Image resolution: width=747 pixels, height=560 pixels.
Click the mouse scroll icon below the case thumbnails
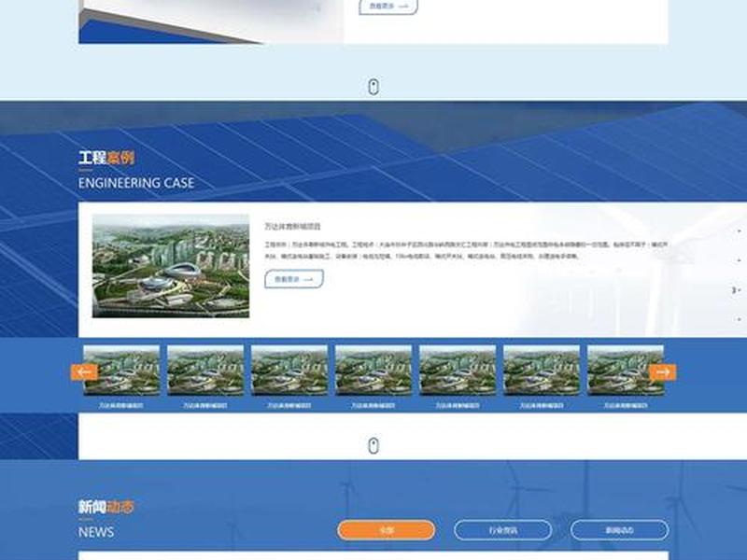tap(373, 446)
